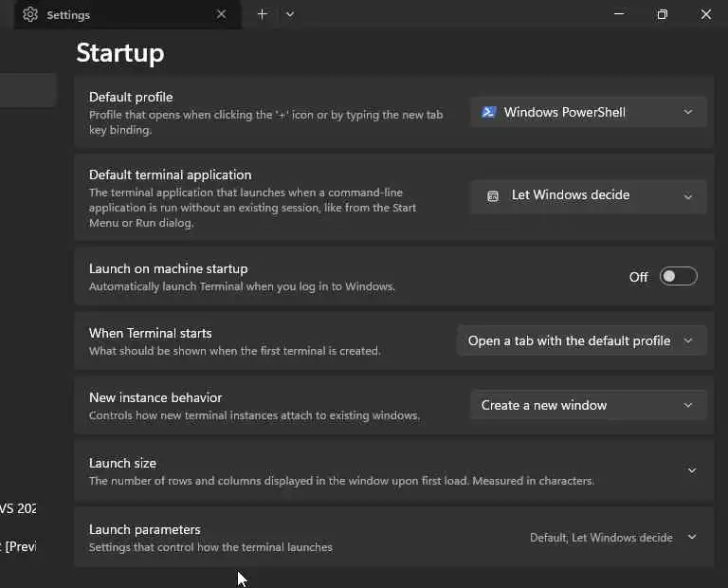Screen dimensions: 728x588
Task: Click the Settings gear icon in tab
Action: tap(30, 14)
